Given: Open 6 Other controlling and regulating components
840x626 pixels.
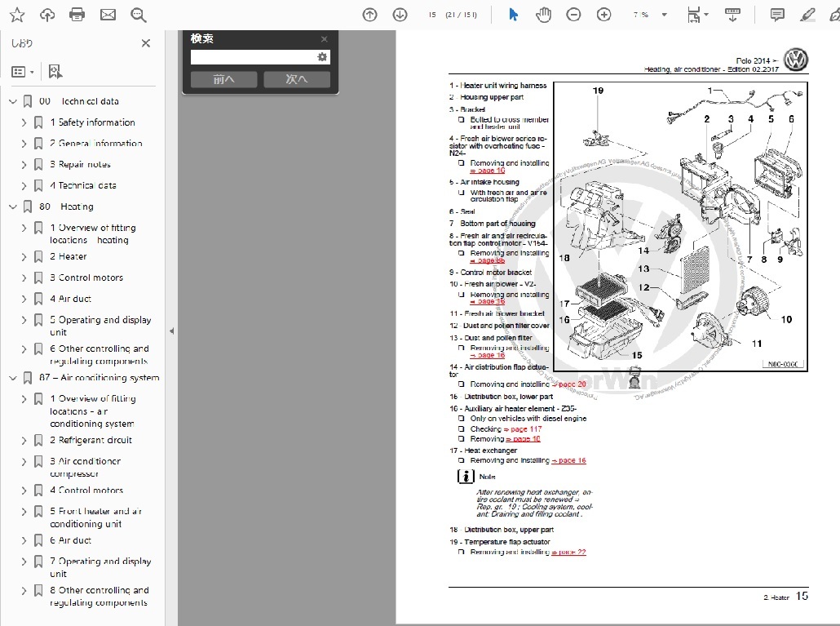Looking at the screenshot, I should (x=99, y=355).
